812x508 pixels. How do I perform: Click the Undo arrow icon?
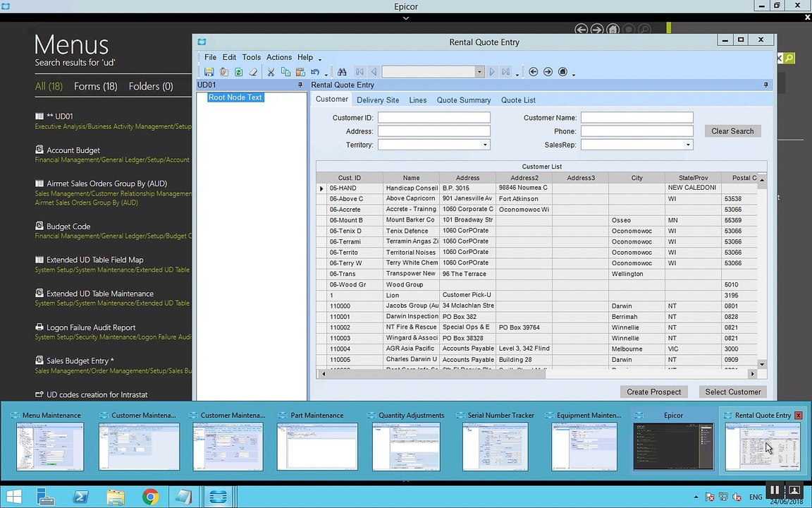(x=315, y=72)
